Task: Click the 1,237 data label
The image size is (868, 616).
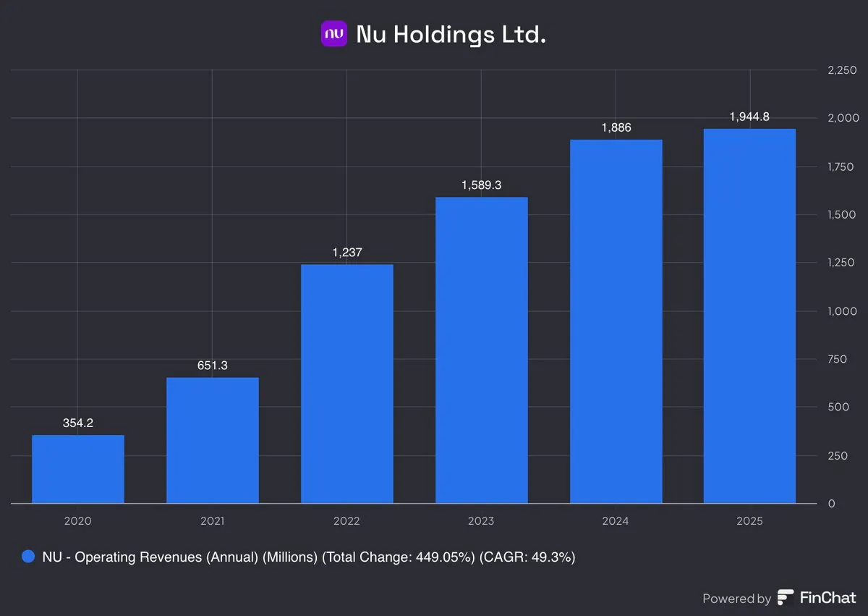Action: coord(347,252)
